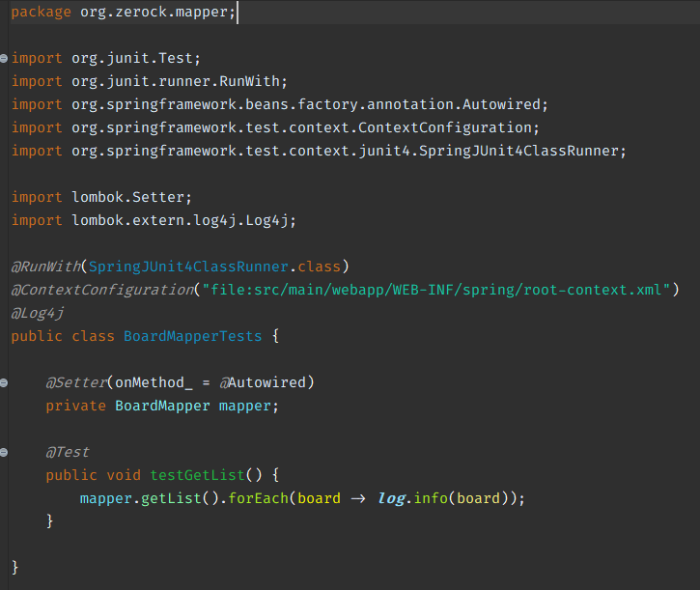The image size is (700, 590).
Task: Click the 'mapper' field declaration name
Action: pos(244,406)
